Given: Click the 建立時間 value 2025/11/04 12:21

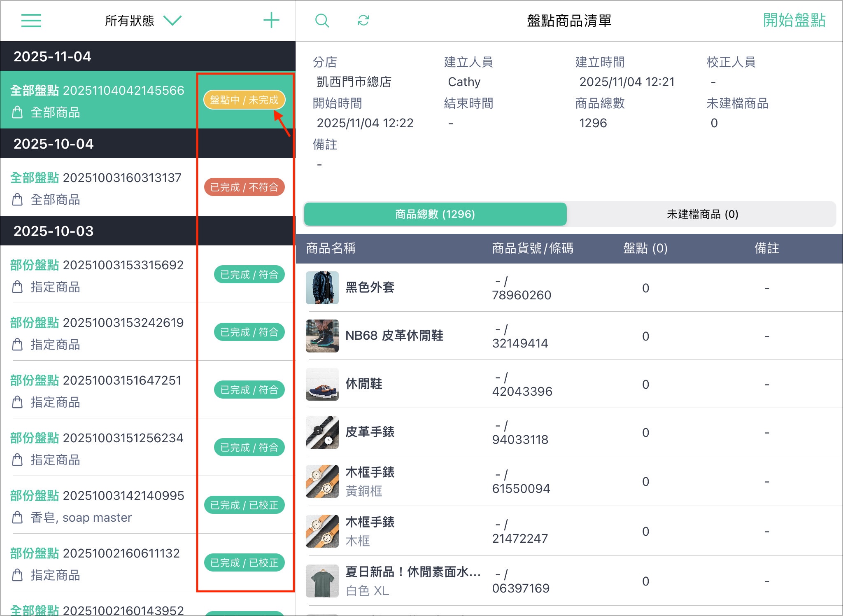Looking at the screenshot, I should pos(627,82).
